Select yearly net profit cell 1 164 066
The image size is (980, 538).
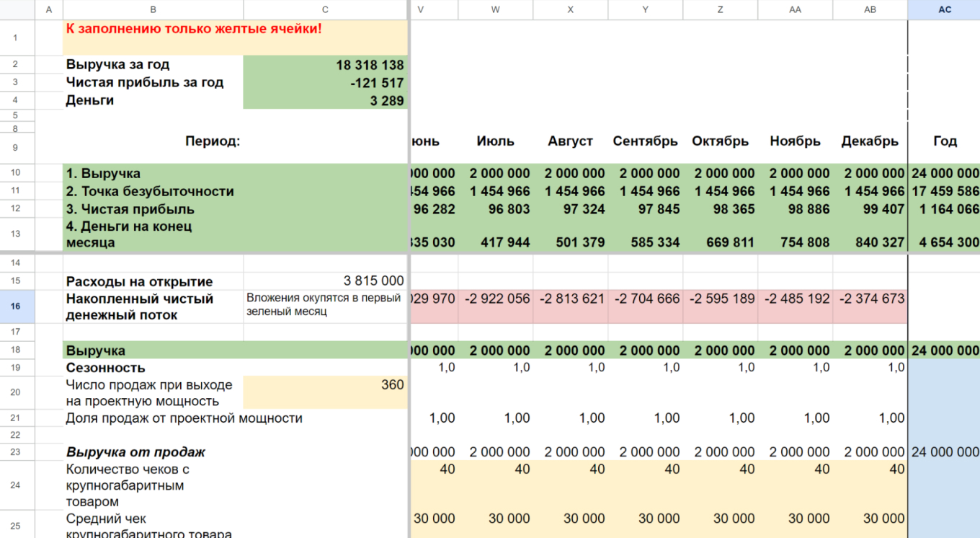(944, 209)
